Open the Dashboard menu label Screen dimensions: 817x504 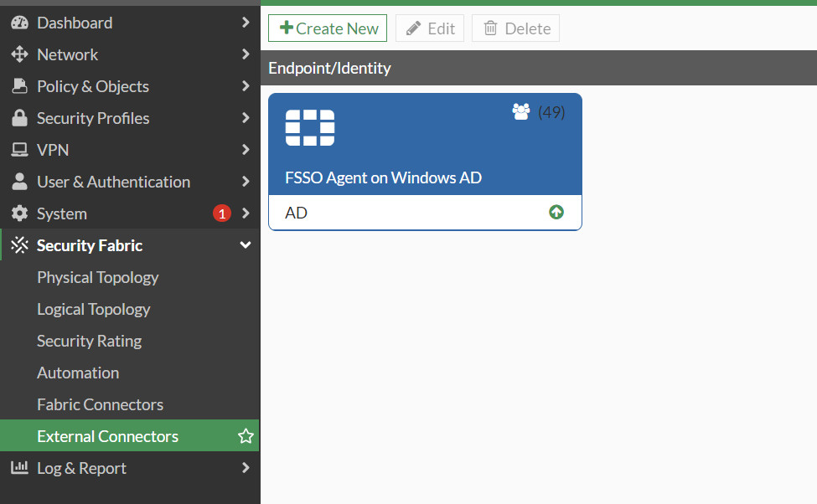click(x=75, y=23)
